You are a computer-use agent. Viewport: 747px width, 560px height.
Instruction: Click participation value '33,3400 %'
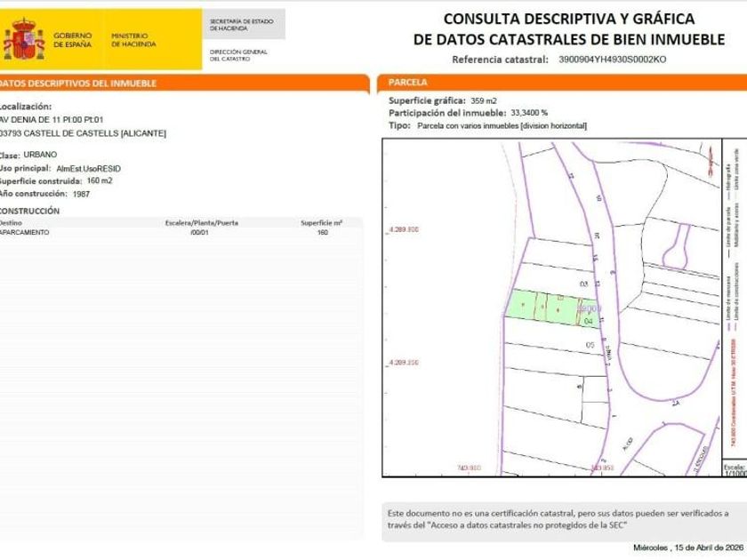click(x=529, y=114)
